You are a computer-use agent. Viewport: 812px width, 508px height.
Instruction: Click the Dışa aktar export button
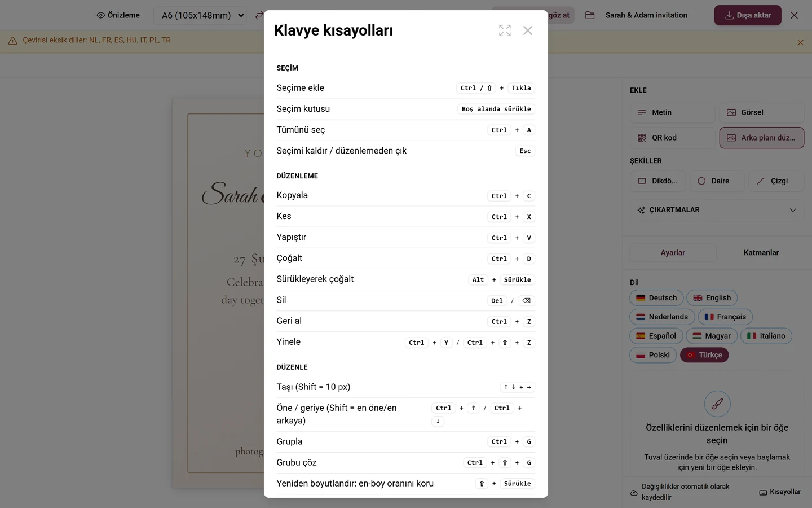pyautogui.click(x=748, y=15)
